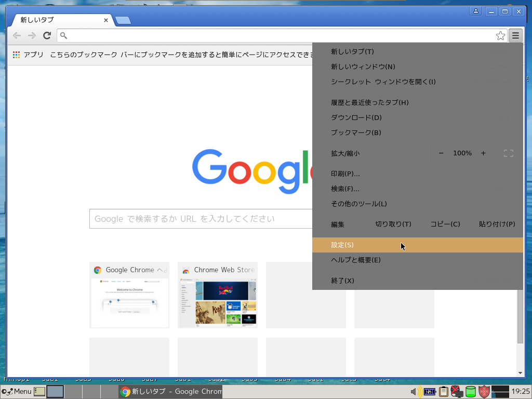Click コピー(C) in the edit row
The height and width of the screenshot is (399, 532).
pos(445,224)
